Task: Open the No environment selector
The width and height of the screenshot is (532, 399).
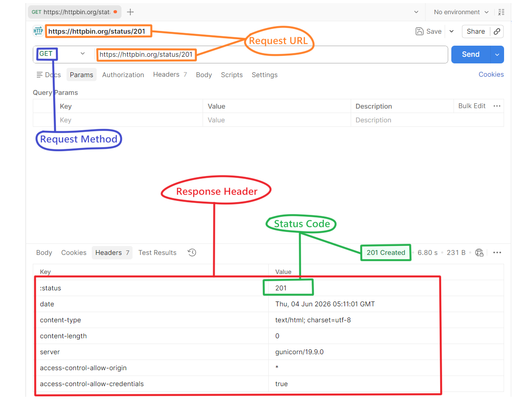Action: coord(461,12)
